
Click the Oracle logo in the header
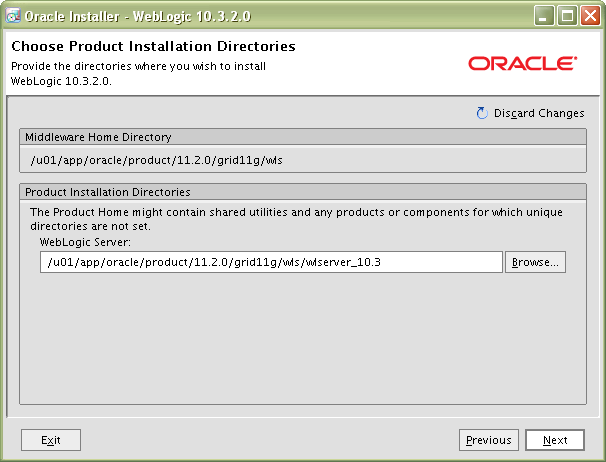pyautogui.click(x=521, y=64)
